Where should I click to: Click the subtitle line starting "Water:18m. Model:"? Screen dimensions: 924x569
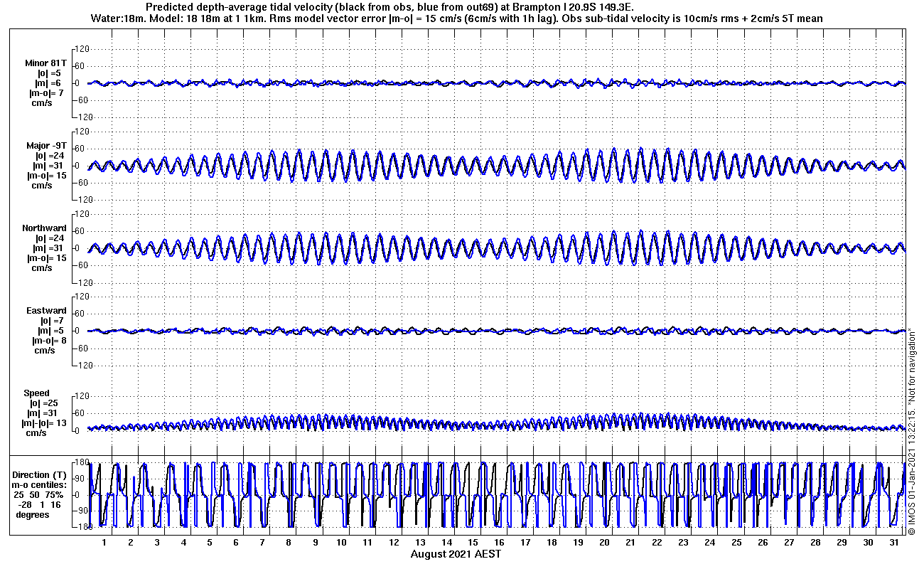click(457, 18)
